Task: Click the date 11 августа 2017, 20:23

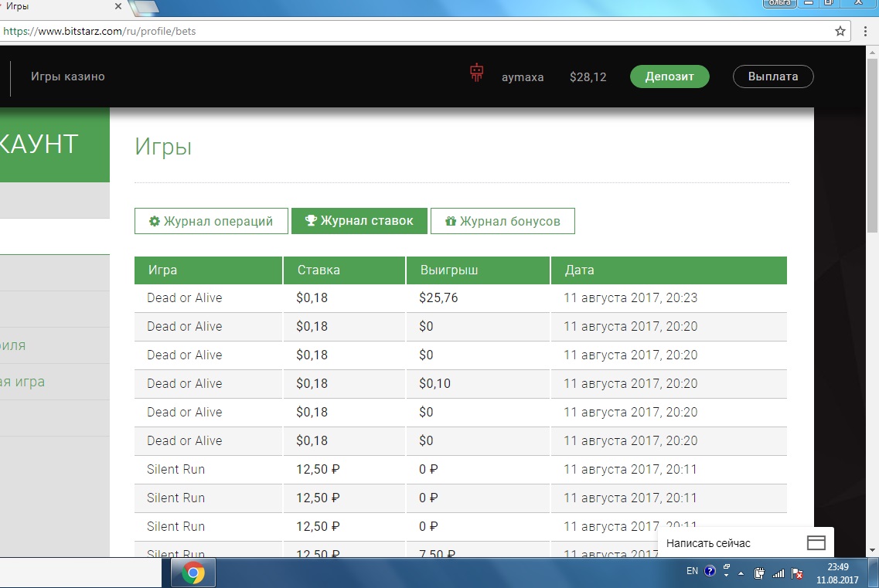Action: point(630,297)
